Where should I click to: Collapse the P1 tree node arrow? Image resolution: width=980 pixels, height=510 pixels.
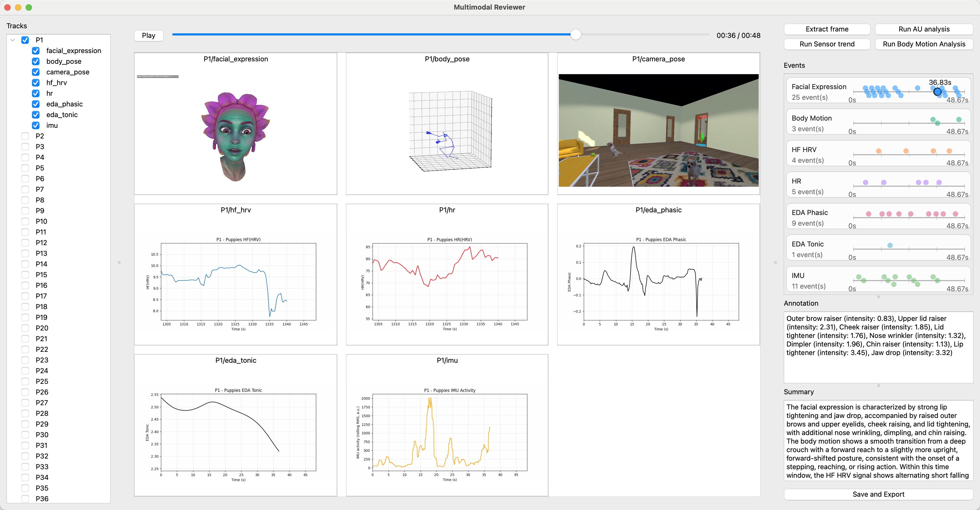13,40
